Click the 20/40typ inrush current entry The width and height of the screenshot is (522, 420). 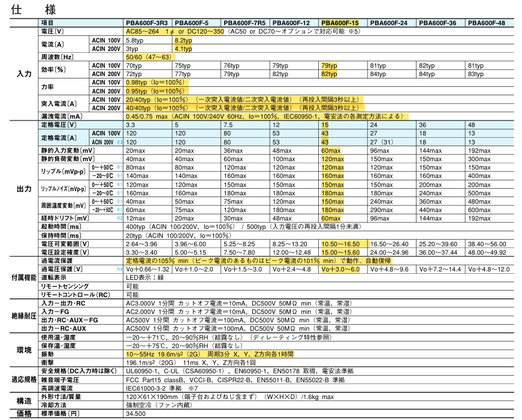[243, 99]
